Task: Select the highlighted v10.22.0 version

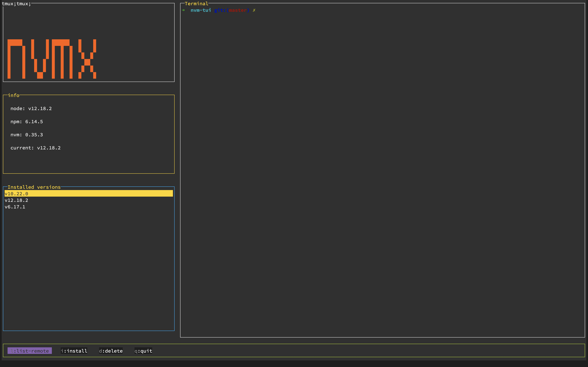Action: tap(16, 193)
